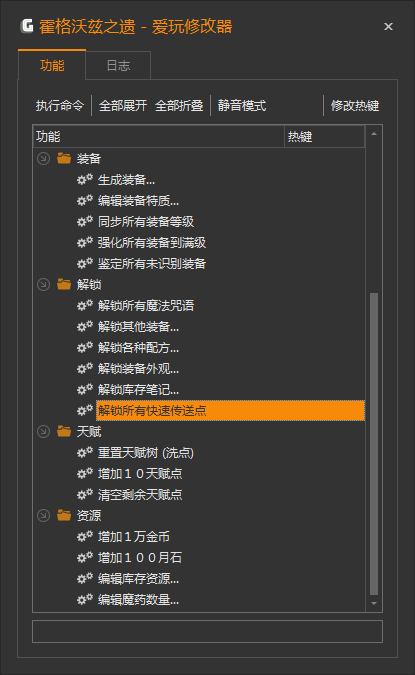Click the gear icon beside 生成装备

coord(85,179)
